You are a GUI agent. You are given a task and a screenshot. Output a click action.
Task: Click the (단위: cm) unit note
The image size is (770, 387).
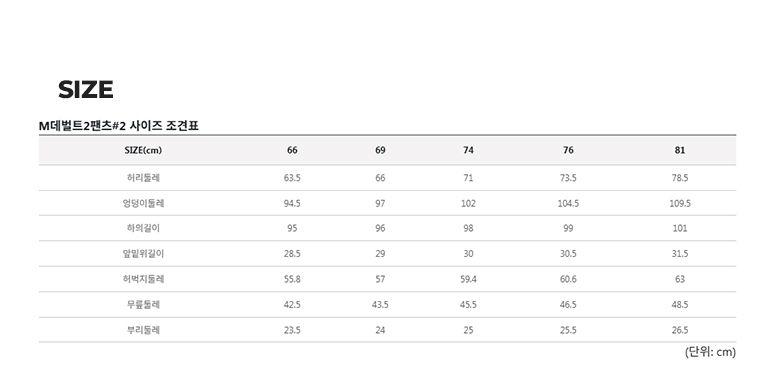click(710, 352)
